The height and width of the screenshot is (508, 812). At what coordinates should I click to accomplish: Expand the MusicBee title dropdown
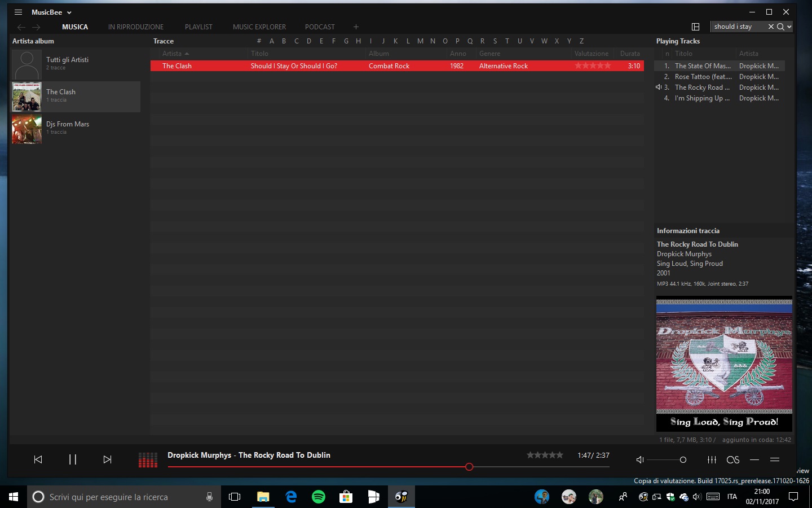coord(69,12)
